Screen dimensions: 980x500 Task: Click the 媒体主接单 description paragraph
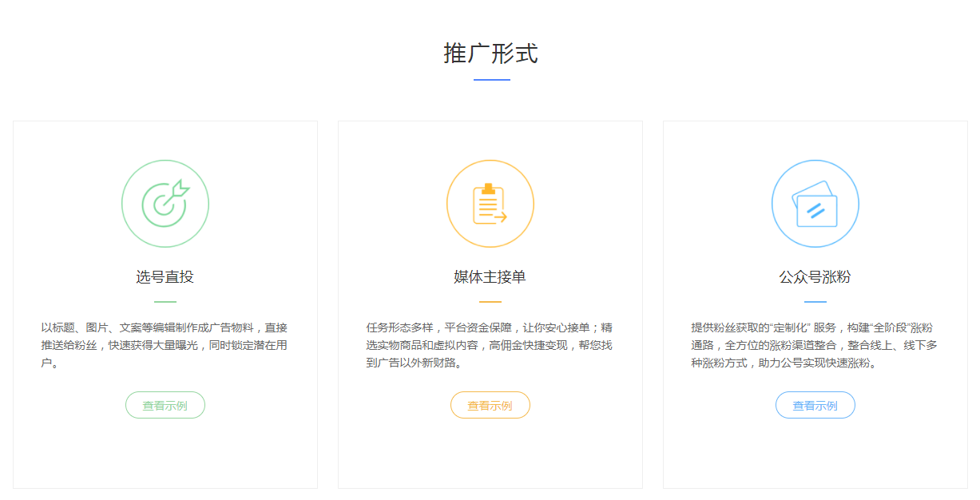(x=490, y=345)
